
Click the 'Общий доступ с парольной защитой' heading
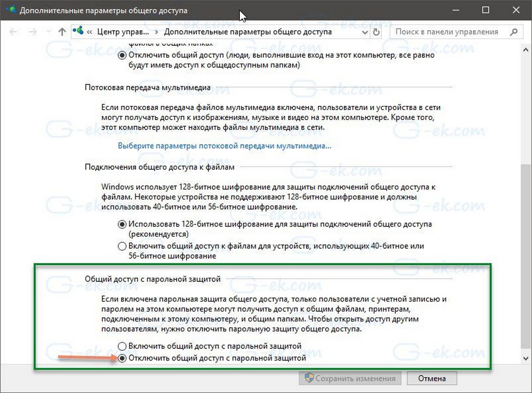pos(153,279)
